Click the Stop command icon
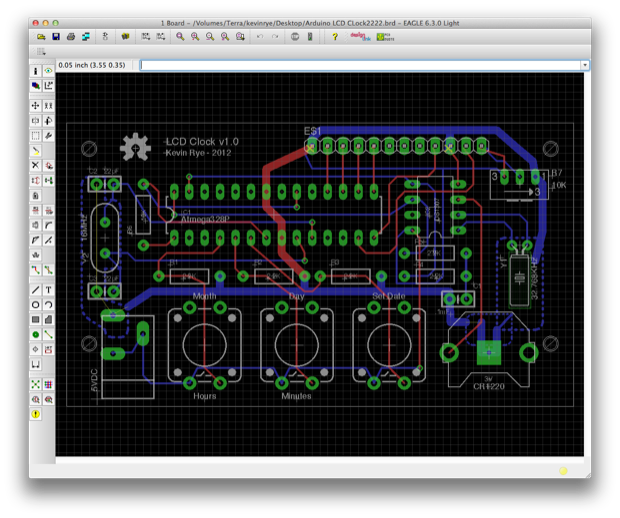This screenshot has height=518, width=620. tap(295, 37)
